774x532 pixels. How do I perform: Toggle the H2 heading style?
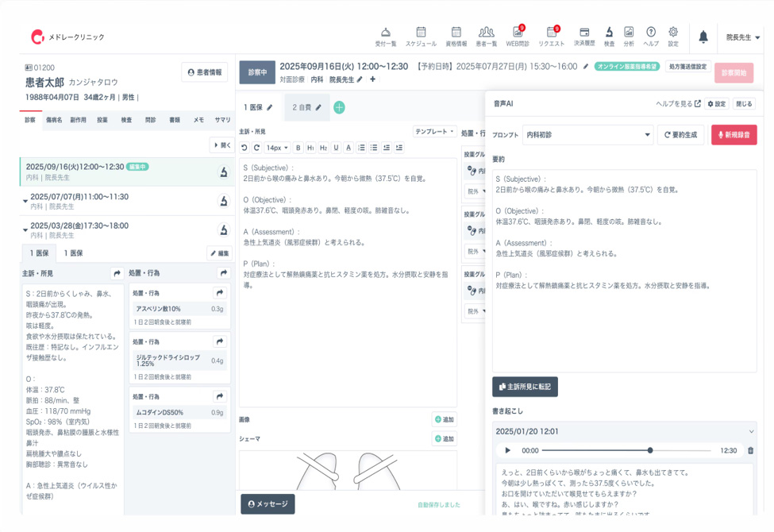click(x=323, y=147)
